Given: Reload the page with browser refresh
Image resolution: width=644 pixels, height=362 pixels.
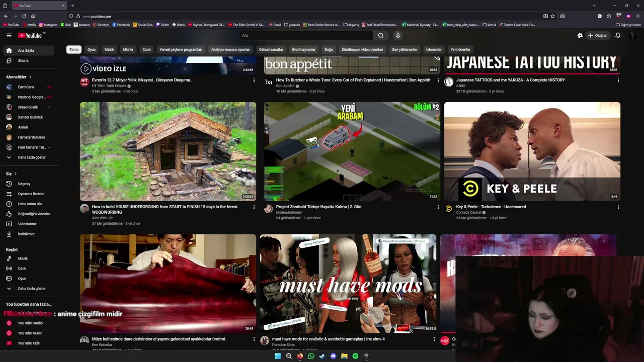Looking at the screenshot, I should 24,16.
